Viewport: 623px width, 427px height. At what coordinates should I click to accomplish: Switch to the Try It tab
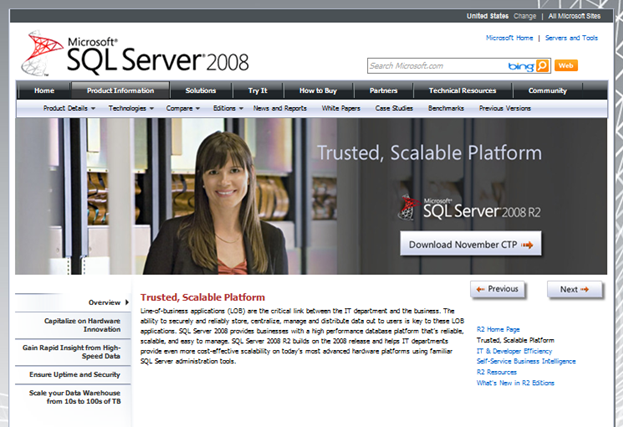(258, 91)
